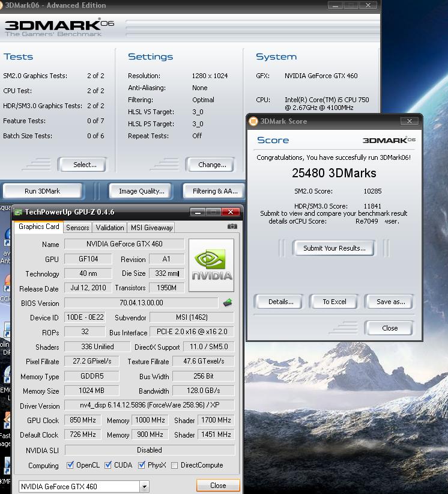Click the Select... tests button
448x494 pixels.
click(82, 165)
